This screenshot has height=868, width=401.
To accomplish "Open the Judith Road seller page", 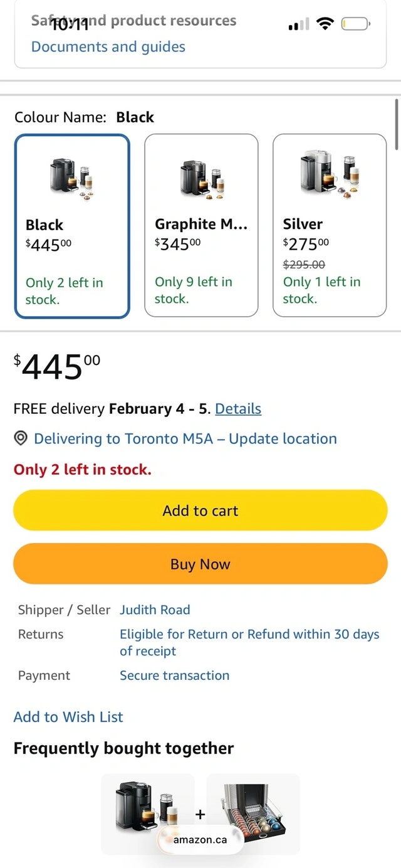I will pos(155,610).
